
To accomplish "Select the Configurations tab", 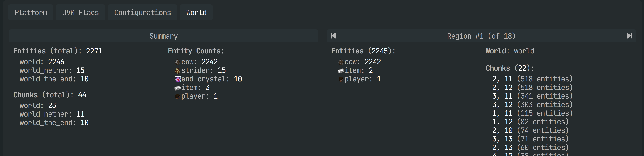I will 142,13.
